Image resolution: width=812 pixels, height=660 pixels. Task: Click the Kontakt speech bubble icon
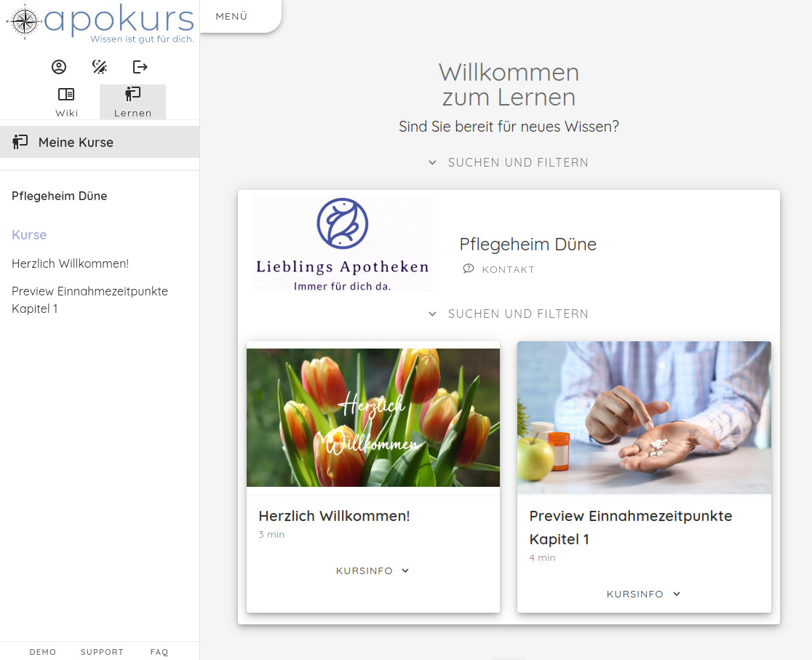coord(468,269)
